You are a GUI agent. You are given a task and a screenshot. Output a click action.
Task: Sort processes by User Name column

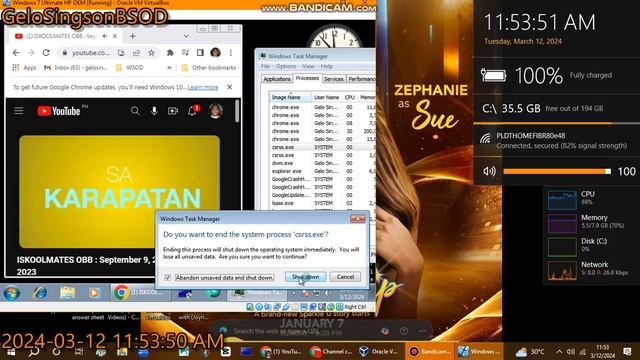tap(327, 97)
